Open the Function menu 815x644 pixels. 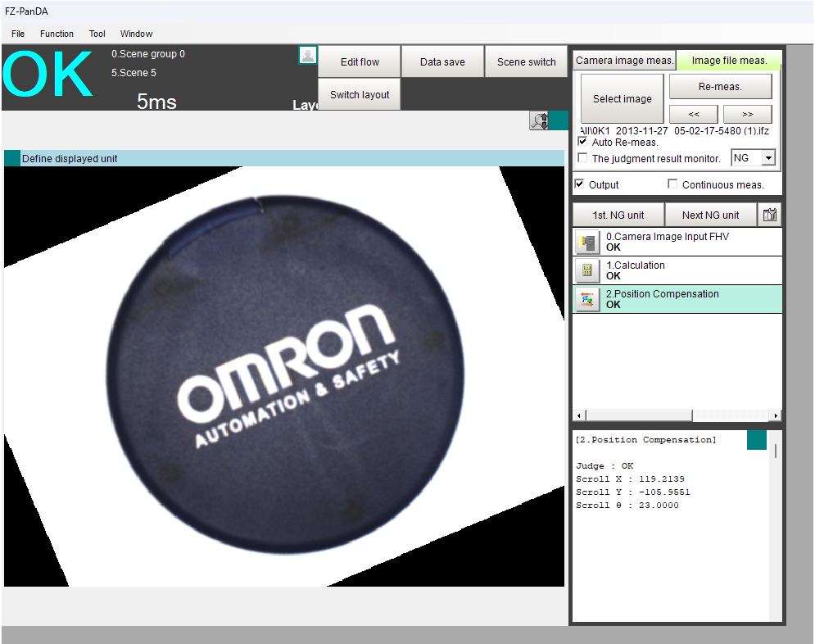[57, 34]
